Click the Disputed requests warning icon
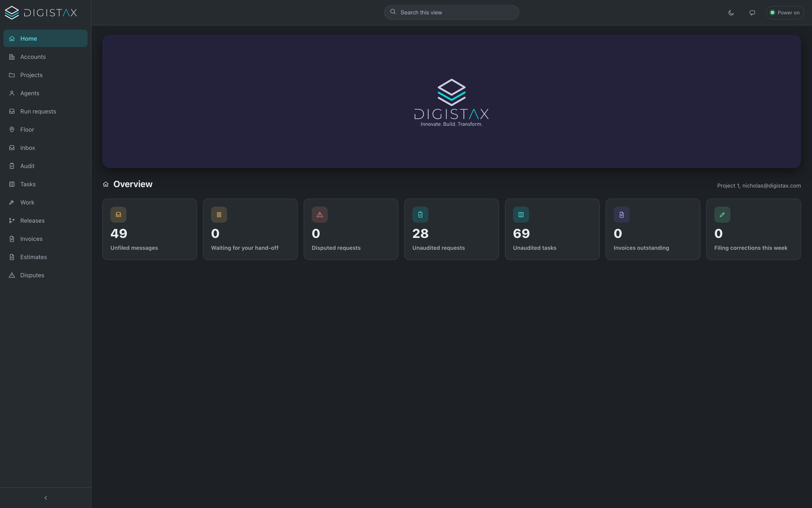Image resolution: width=812 pixels, height=508 pixels. 320,215
